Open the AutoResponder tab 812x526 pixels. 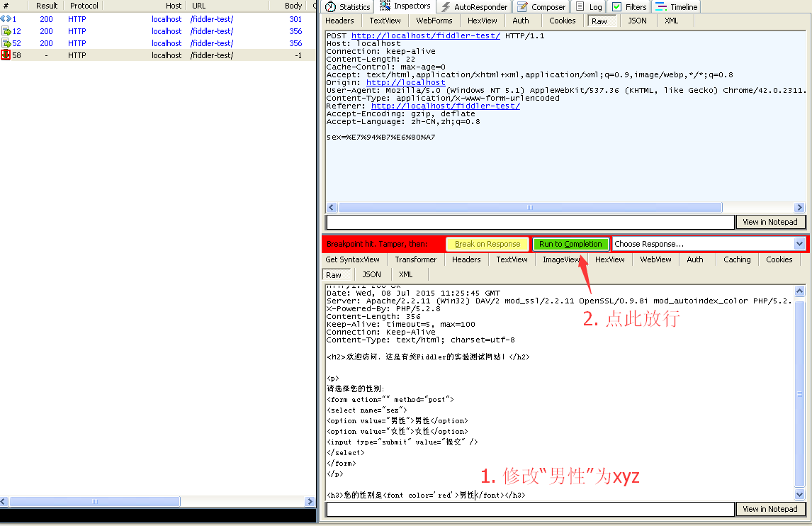(x=474, y=7)
